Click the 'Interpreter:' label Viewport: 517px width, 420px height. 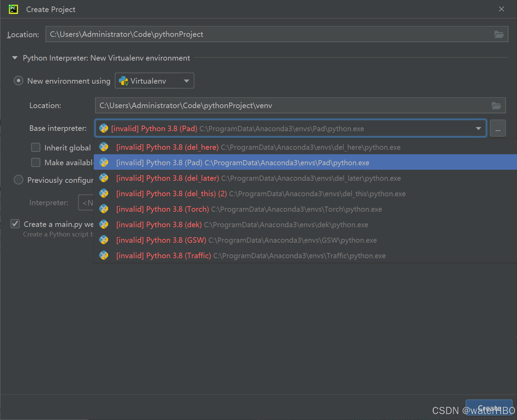pyautogui.click(x=49, y=202)
